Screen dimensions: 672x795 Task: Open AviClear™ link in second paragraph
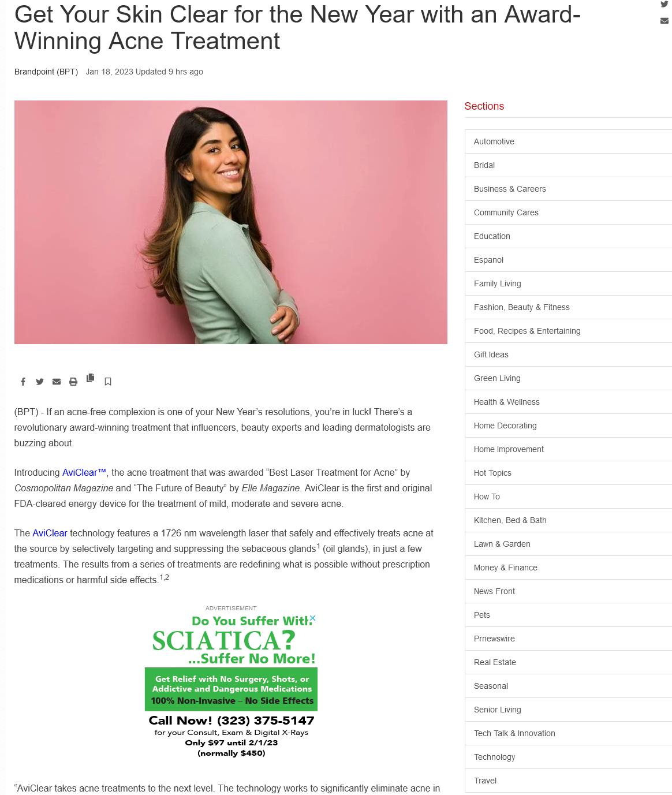84,472
